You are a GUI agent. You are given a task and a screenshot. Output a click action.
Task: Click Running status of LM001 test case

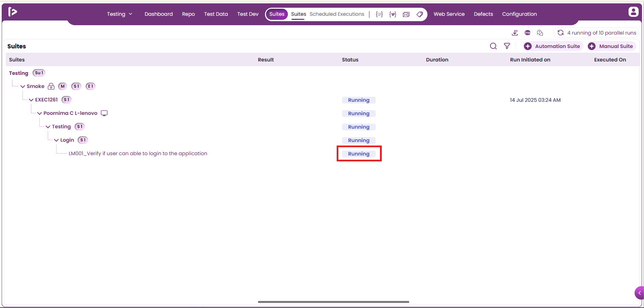(x=359, y=153)
